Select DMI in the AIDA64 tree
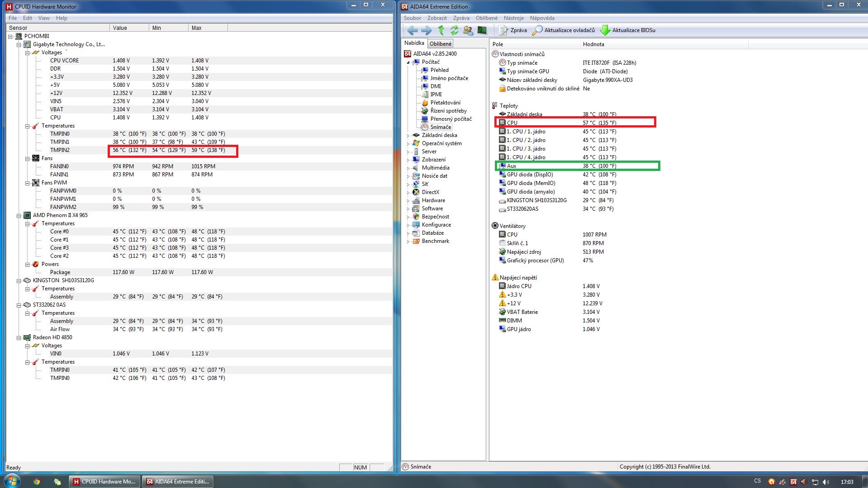This screenshot has width=868, height=488. (435, 86)
